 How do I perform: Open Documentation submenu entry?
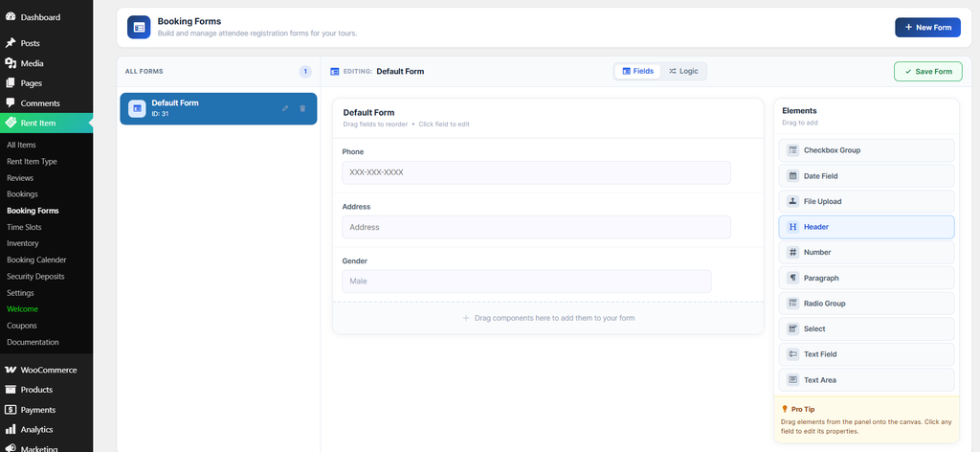[33, 342]
